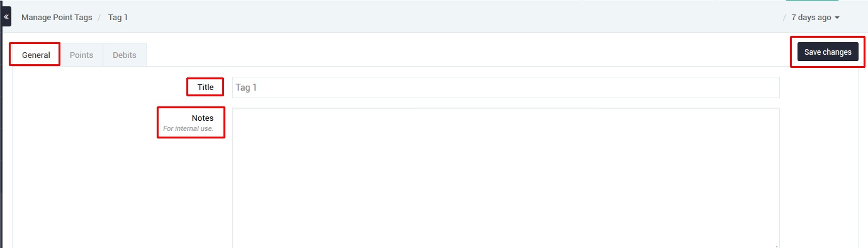
Task: Click the Tag 1 placeholder text in Title
Action: [246, 87]
